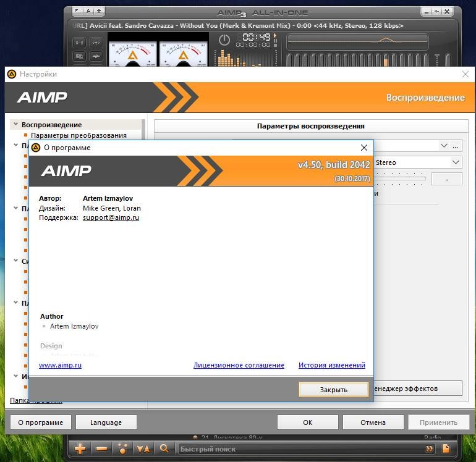Click the equalizer curve display in the player

coord(357,42)
